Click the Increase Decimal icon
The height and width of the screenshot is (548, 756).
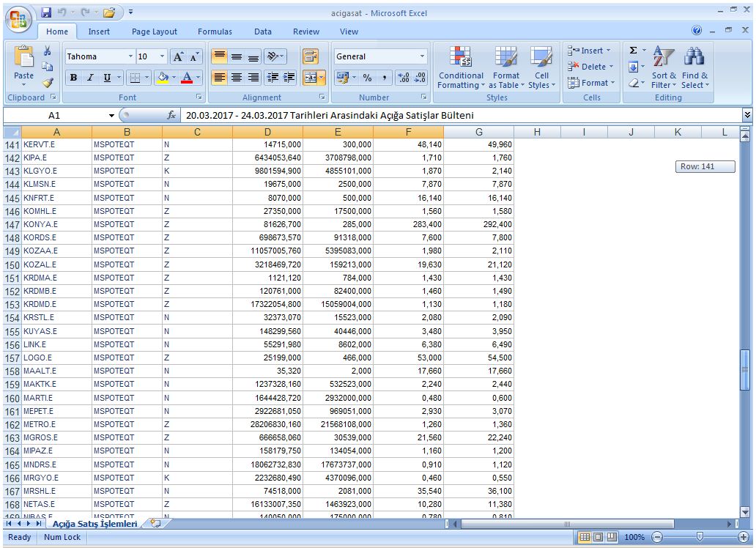tap(404, 78)
